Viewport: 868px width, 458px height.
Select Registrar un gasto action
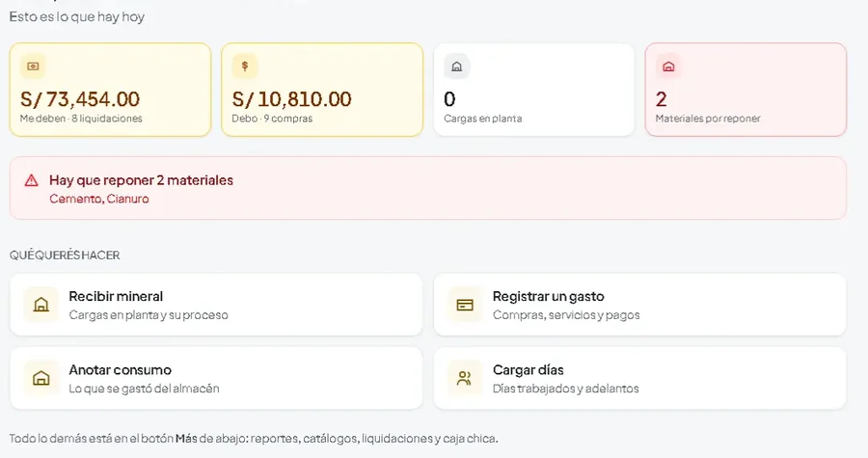pos(640,305)
